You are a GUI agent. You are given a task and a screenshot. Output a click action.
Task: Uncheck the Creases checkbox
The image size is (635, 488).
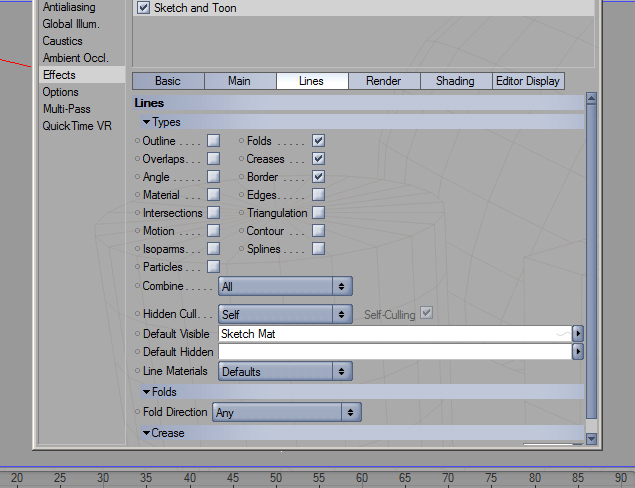point(318,159)
